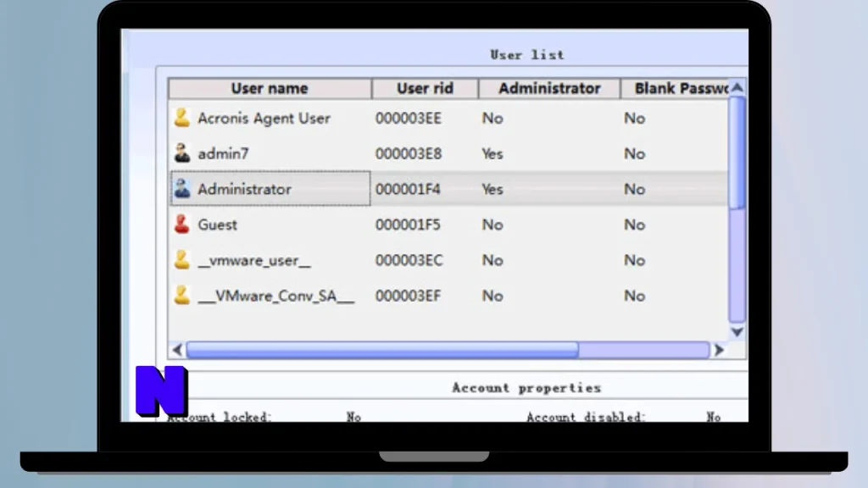Click the horizontal scrollbar right arrow
The width and height of the screenshot is (868, 488).
719,350
